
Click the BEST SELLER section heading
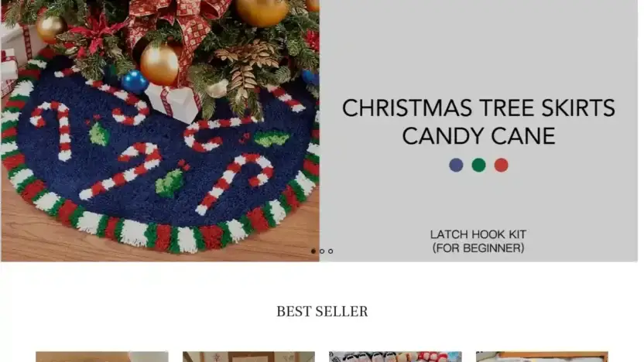click(x=322, y=312)
